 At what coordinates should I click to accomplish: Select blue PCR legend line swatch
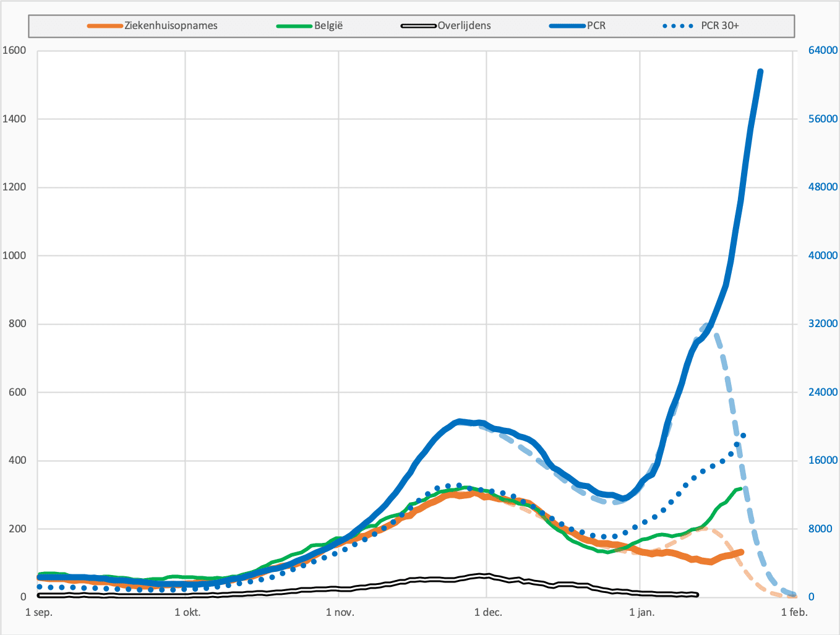(567, 26)
